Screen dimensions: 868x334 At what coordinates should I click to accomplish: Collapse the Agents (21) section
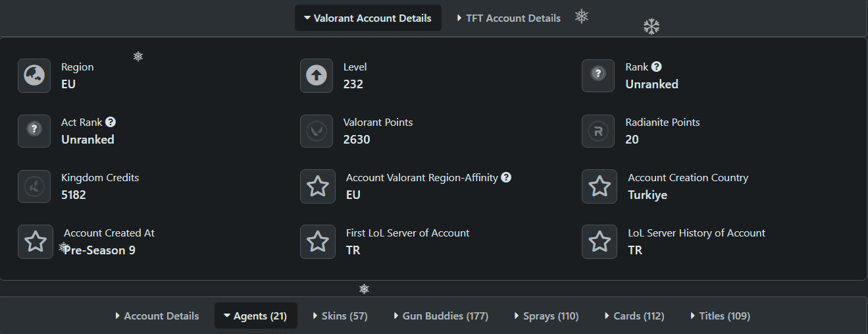(x=255, y=316)
